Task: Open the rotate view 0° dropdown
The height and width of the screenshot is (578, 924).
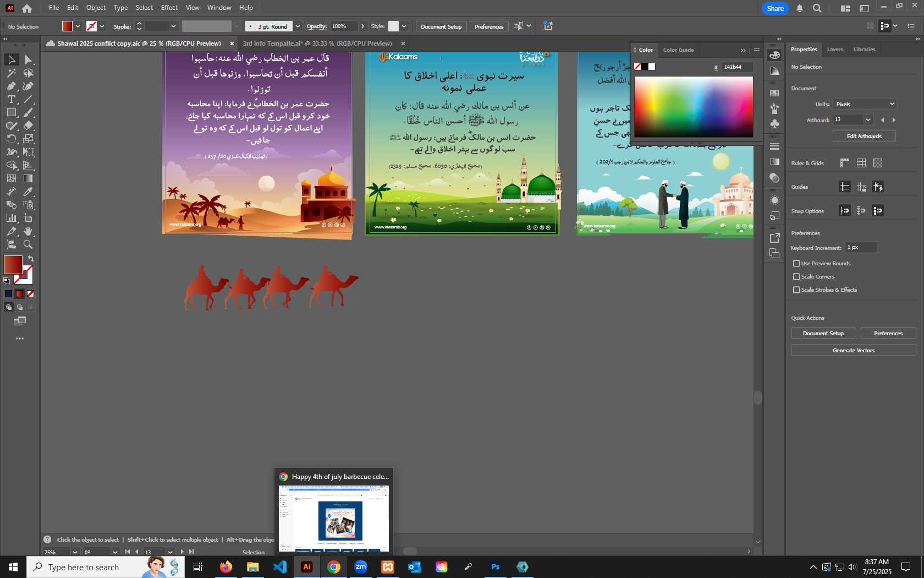Action: pyautogui.click(x=115, y=552)
